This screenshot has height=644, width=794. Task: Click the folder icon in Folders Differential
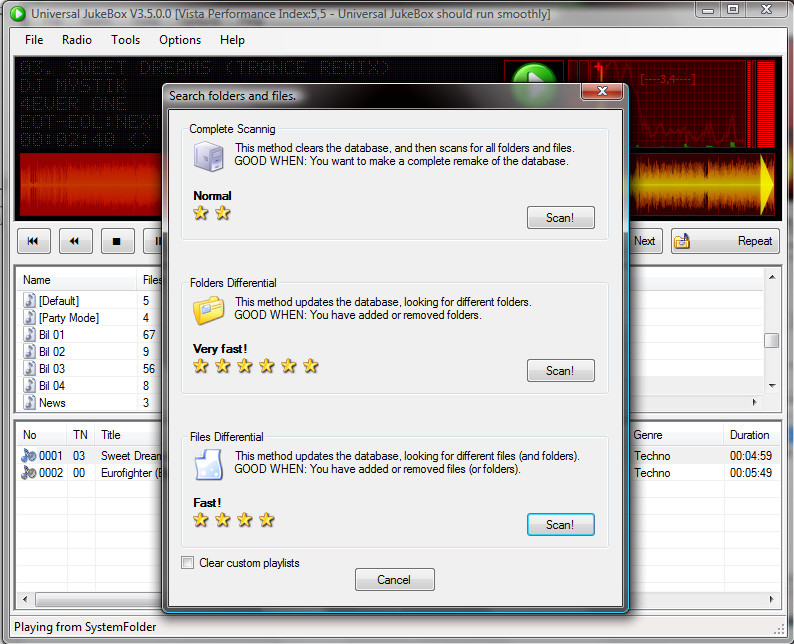click(x=208, y=310)
